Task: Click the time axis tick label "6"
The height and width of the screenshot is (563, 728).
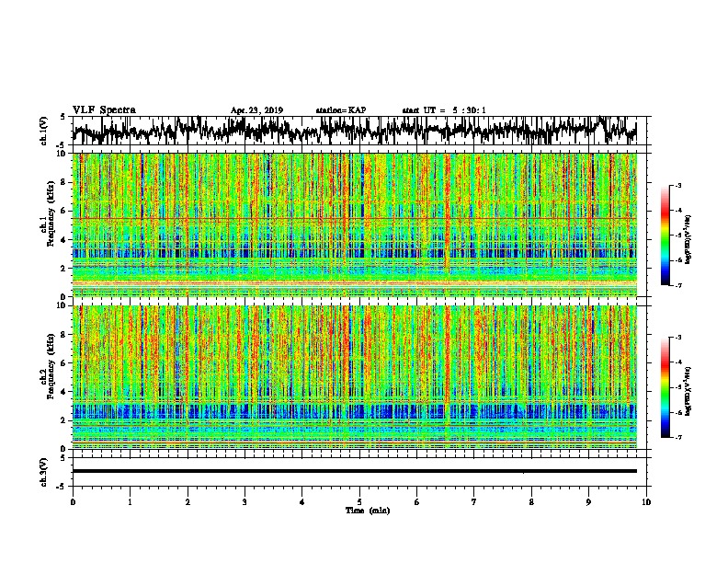Action: coord(417,501)
